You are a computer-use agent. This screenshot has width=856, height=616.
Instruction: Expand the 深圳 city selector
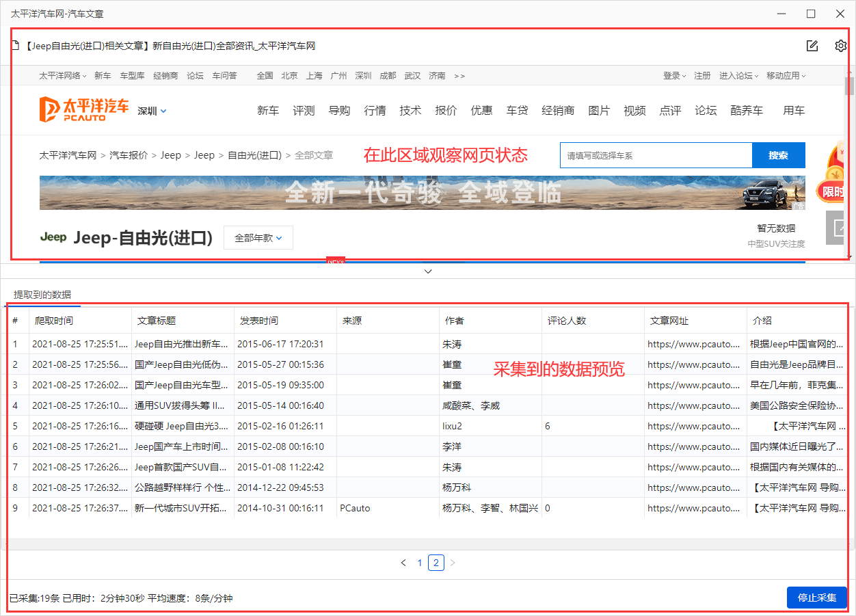click(x=152, y=111)
